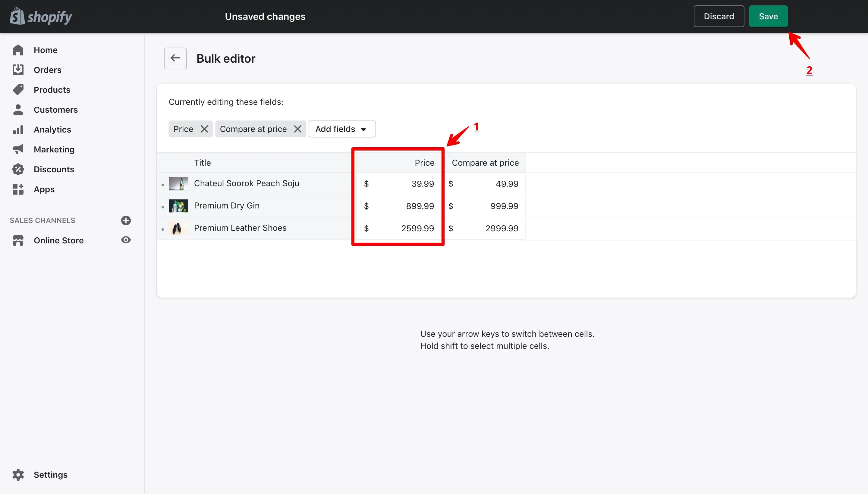Click the Shopify logo icon

coord(17,16)
